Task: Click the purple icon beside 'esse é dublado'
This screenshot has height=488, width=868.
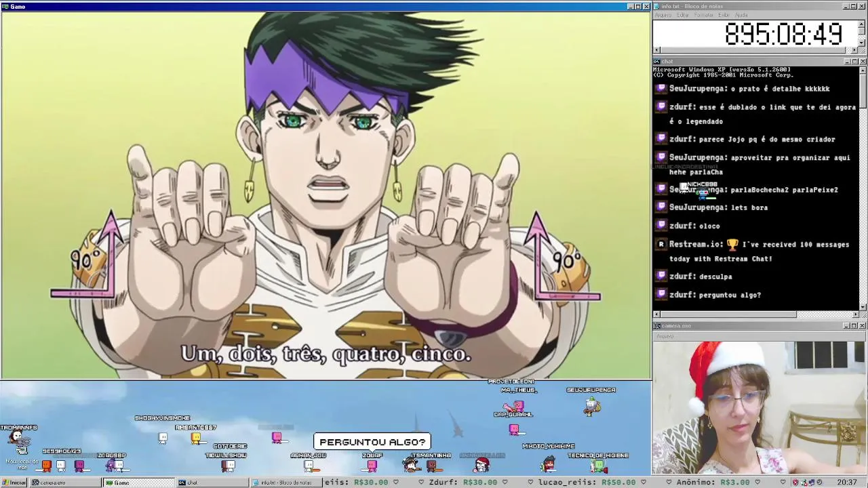Action: point(661,106)
